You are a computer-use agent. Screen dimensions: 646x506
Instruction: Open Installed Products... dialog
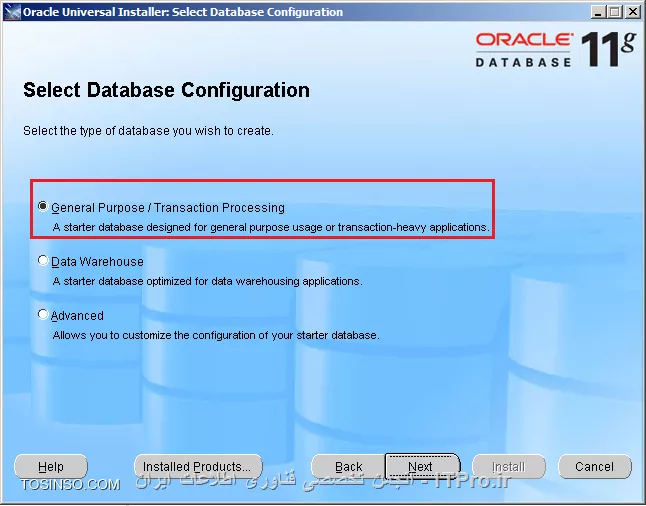(198, 466)
